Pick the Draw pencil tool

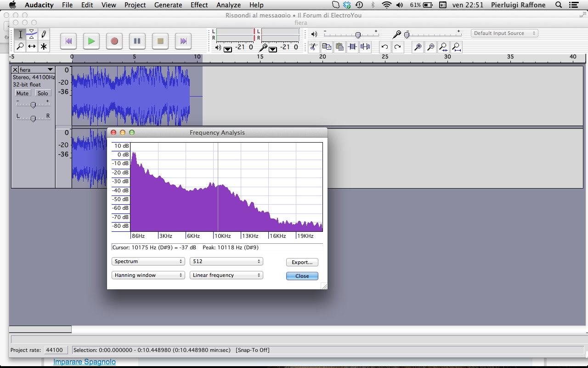tap(44, 34)
